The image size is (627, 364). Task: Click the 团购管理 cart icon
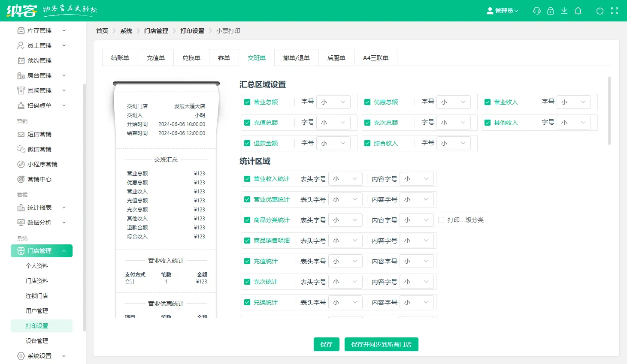pos(21,90)
